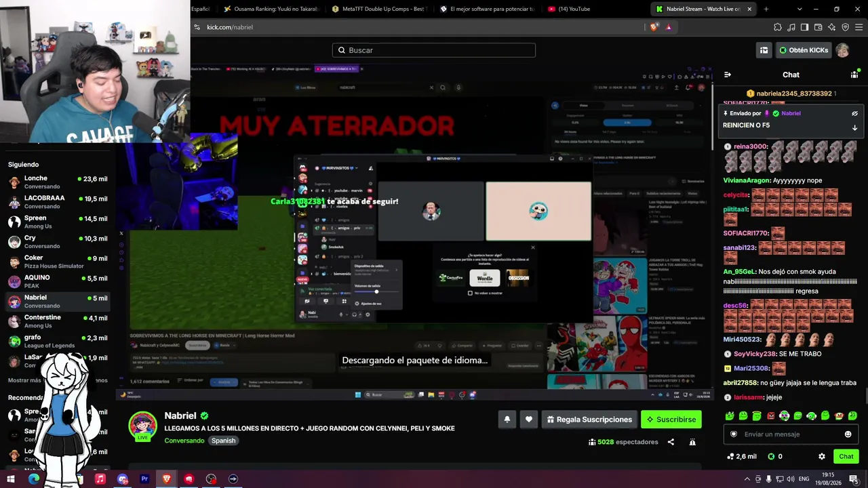
Task: Open the chat viewers list icon
Action: (x=854, y=75)
